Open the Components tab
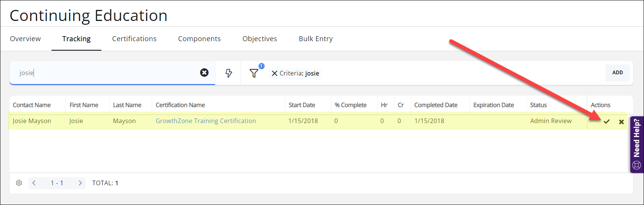Image resolution: width=644 pixels, height=205 pixels. coord(199,39)
